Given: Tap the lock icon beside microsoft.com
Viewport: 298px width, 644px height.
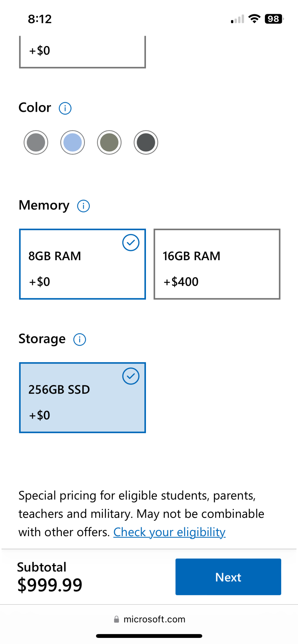Looking at the screenshot, I should [x=116, y=619].
